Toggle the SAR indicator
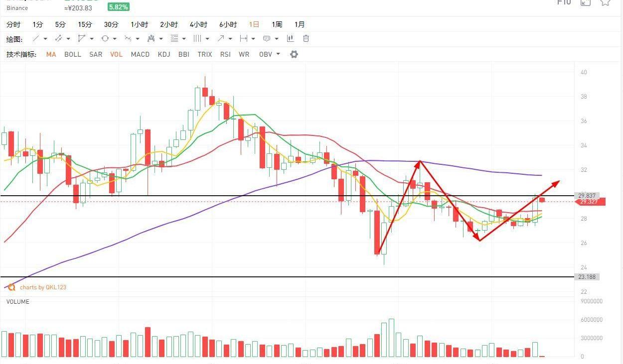Screen dimensions: 623x364 click(x=96, y=54)
